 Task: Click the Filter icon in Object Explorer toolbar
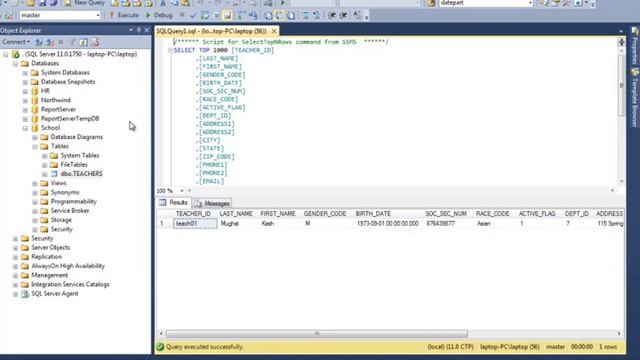tap(72, 42)
